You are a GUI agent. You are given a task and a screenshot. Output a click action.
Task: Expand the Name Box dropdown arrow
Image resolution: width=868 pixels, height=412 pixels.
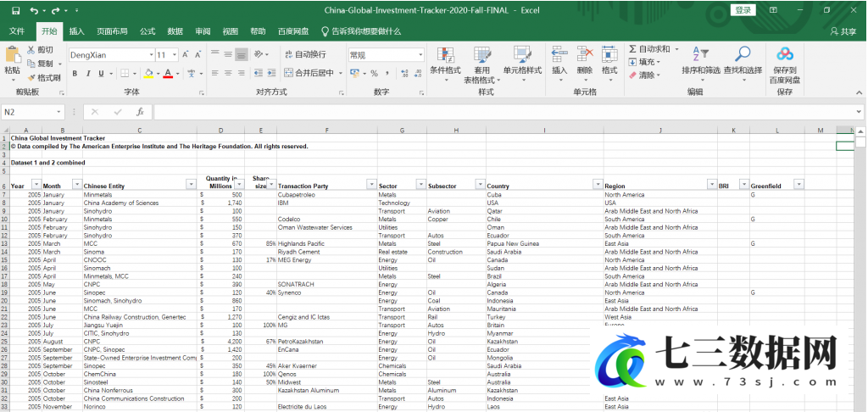tap(59, 112)
